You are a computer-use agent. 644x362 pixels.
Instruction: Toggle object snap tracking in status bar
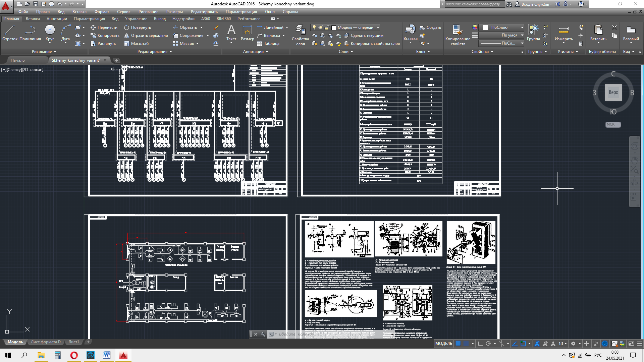[x=515, y=344]
